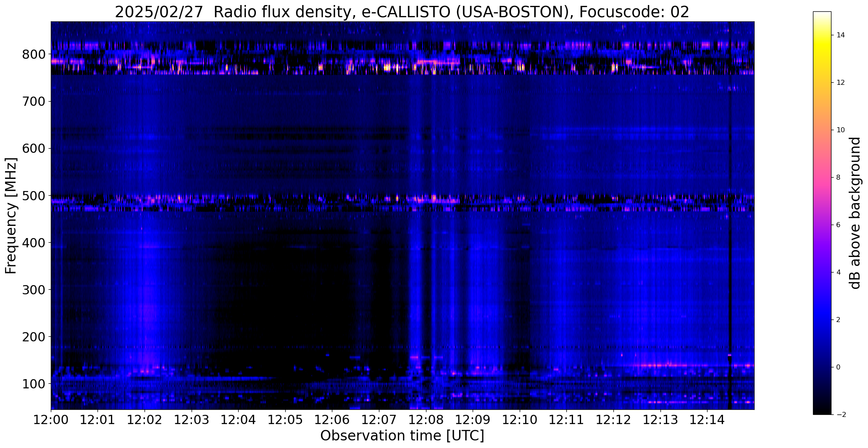
Task: Click the '12:02' time axis label
Action: pyautogui.click(x=145, y=420)
